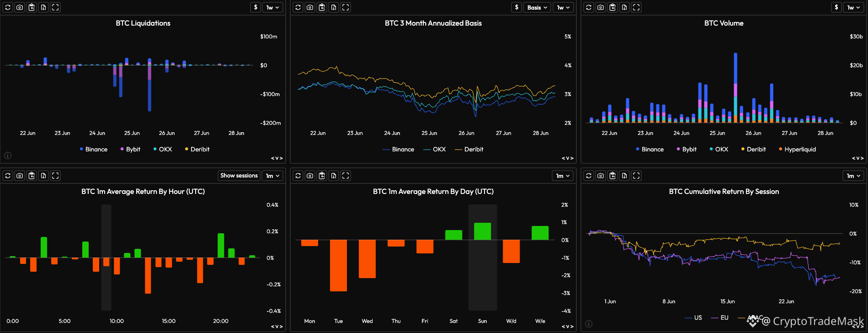Hide the Binance series in BTC Liquidations legend
The image size is (868, 333).
pyautogui.click(x=93, y=150)
